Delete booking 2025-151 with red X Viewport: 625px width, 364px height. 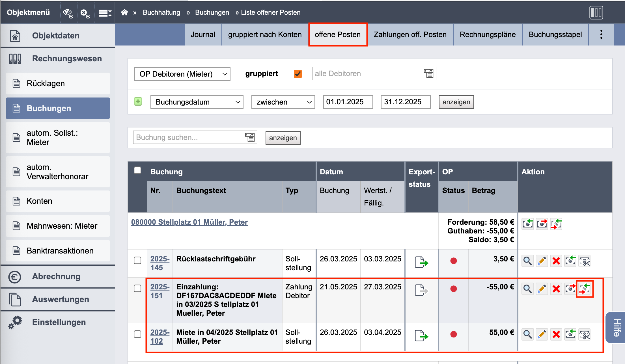point(556,289)
